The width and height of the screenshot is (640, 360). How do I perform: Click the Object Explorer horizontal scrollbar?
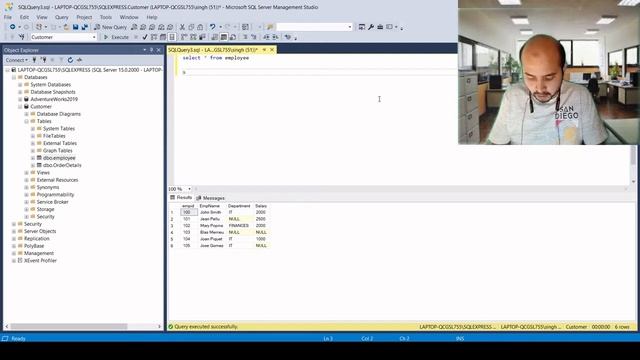pyautogui.click(x=69, y=327)
